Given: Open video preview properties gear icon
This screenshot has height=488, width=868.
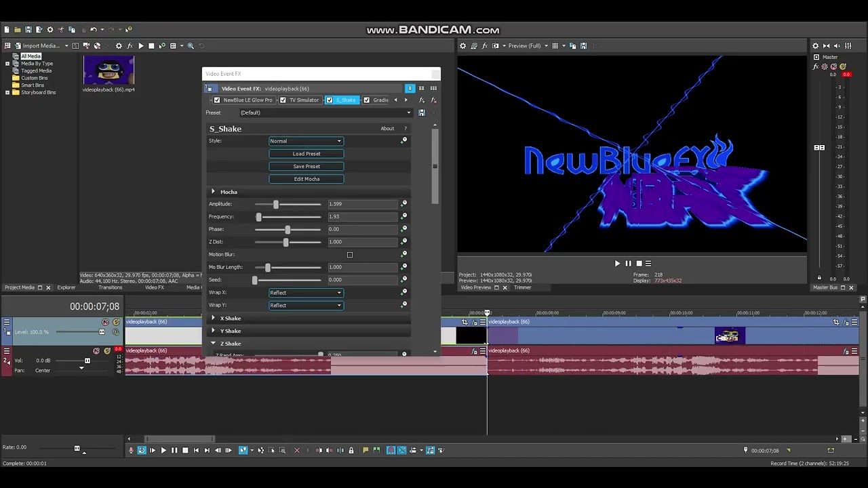Looking at the screenshot, I should click(x=463, y=46).
